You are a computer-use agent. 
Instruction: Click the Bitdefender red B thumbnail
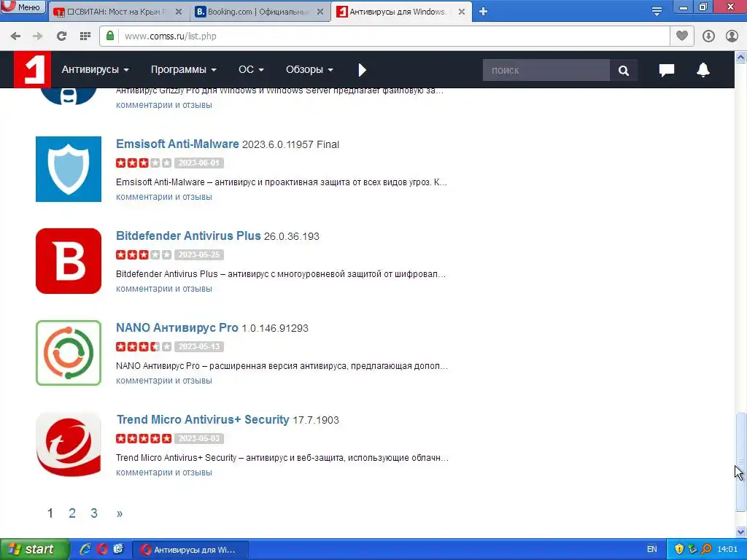click(69, 261)
